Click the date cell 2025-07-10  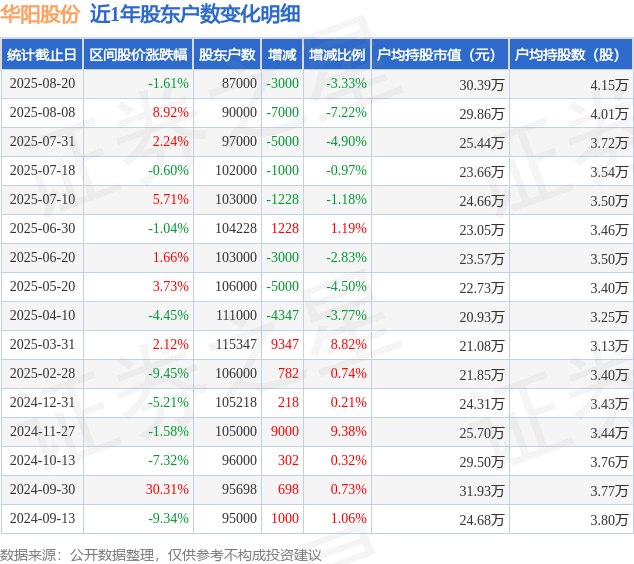coord(42,199)
